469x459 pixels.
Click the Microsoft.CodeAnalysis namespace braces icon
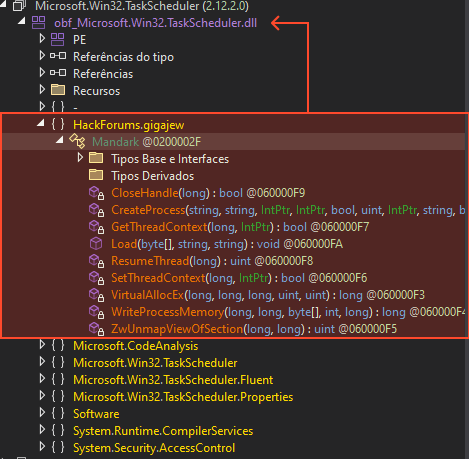click(x=58, y=345)
